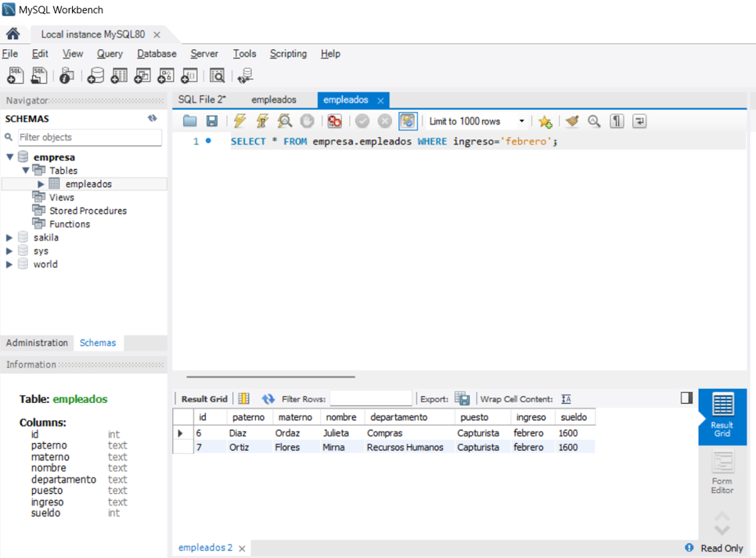Expand the empleados table node
The width and height of the screenshot is (756, 558).
tap(41, 184)
